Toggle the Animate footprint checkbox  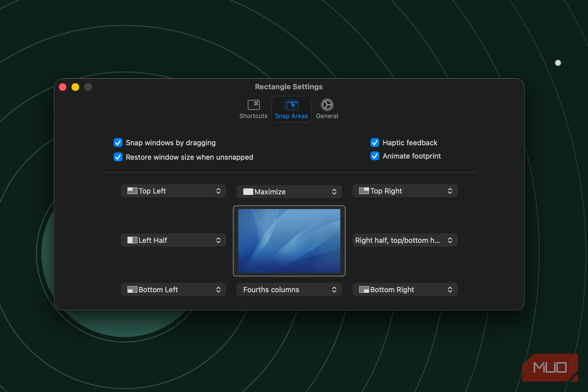[x=375, y=156]
